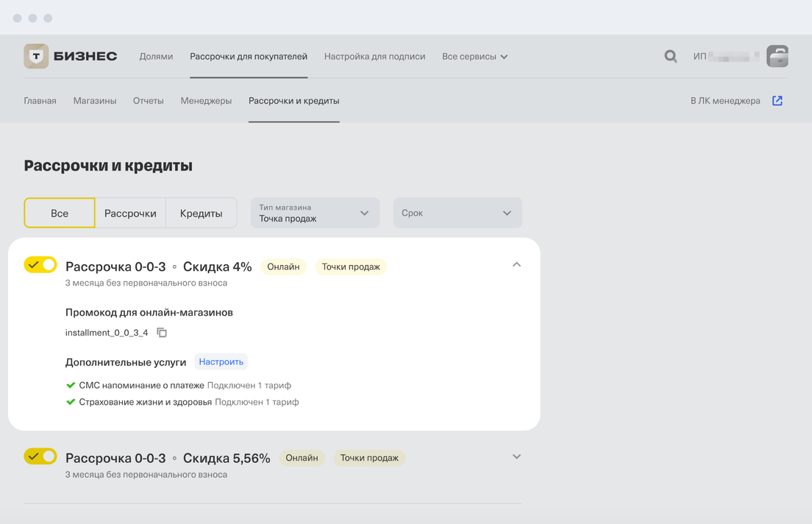The height and width of the screenshot is (524, 812).
Task: Expand the Скидка 5,56% installment card
Action: pos(516,456)
